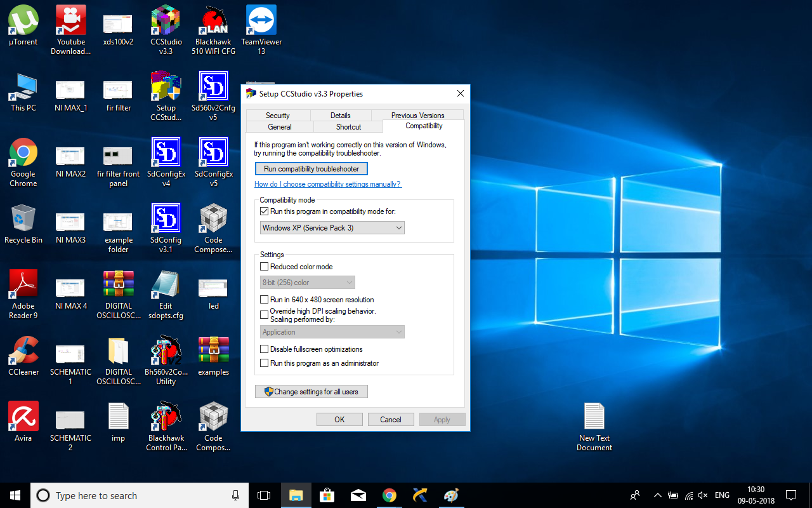The width and height of the screenshot is (812, 508).
Task: Select the Compatibility tab
Action: pos(424,126)
